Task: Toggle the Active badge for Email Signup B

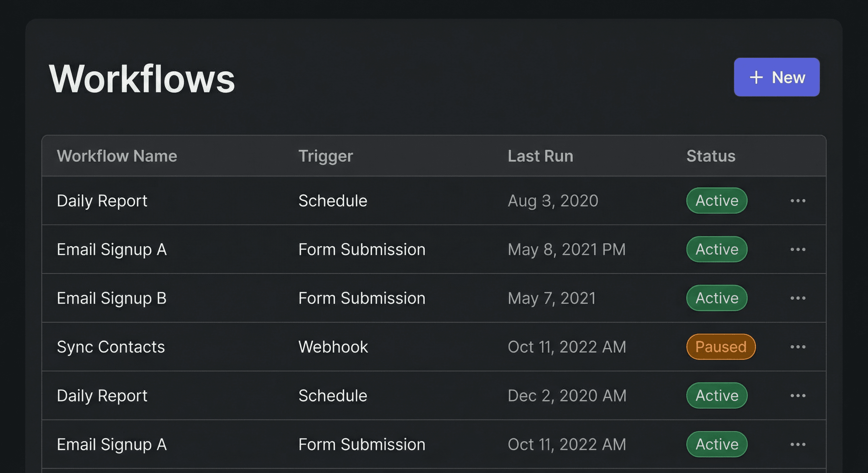Action: [716, 298]
